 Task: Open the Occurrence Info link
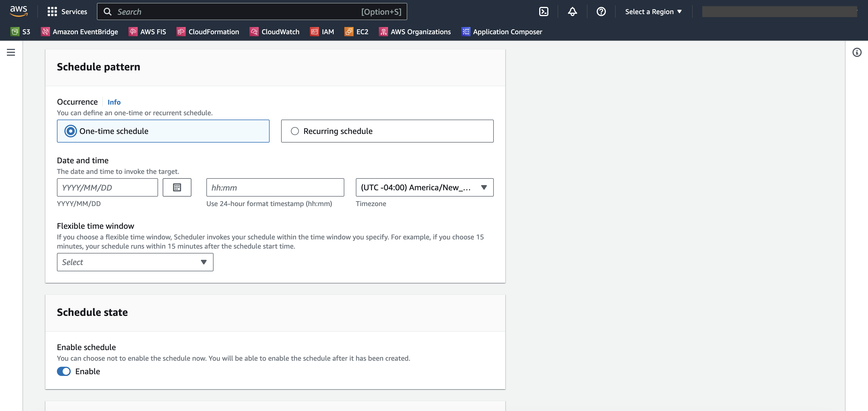pos(114,102)
